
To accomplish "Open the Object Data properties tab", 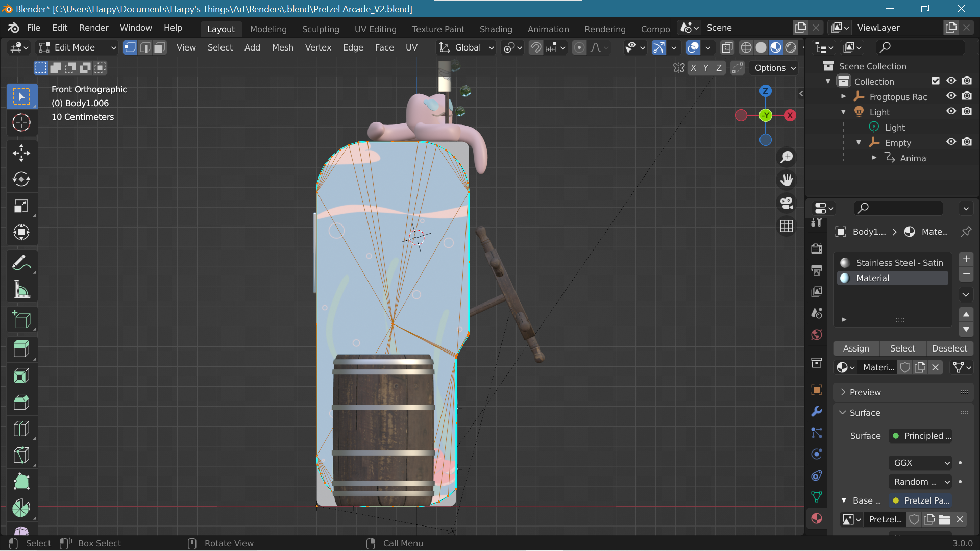I will click(817, 496).
